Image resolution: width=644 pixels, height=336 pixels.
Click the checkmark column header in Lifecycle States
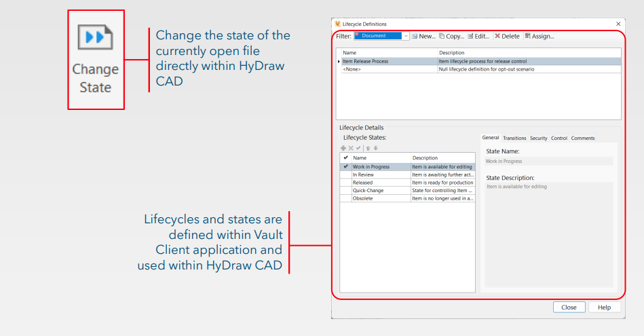click(346, 157)
